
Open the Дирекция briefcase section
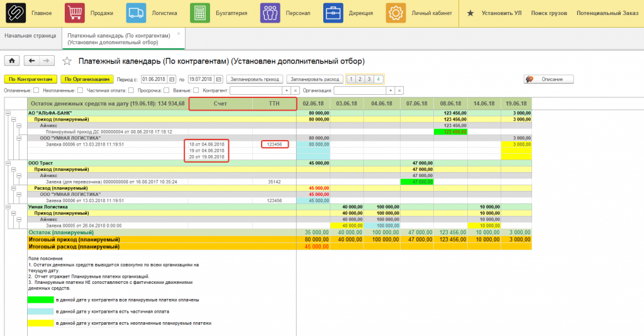coord(333,13)
